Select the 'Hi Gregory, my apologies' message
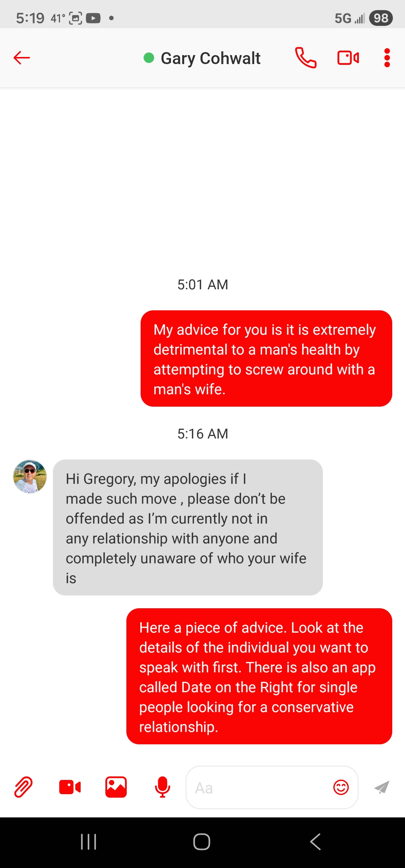This screenshot has height=868, width=405. click(x=188, y=527)
